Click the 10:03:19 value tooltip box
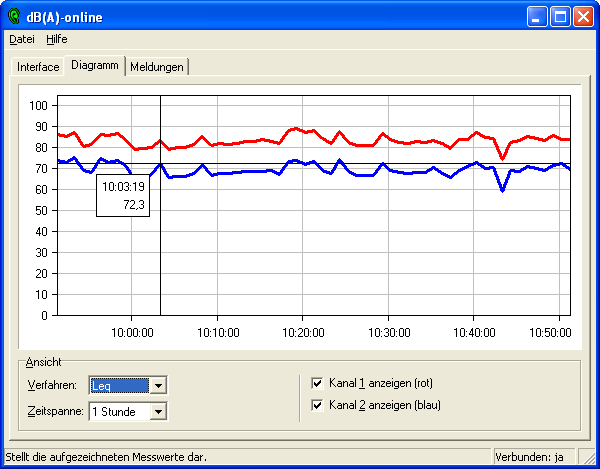 [123, 195]
